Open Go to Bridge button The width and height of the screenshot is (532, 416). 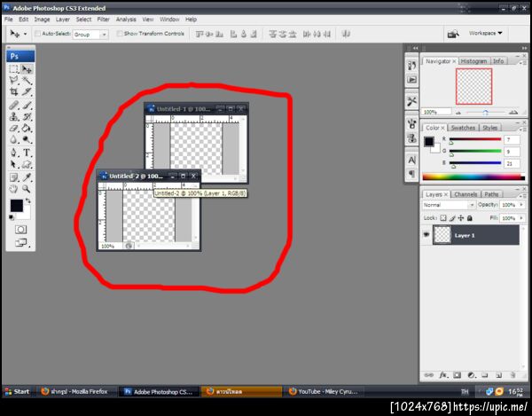click(453, 34)
